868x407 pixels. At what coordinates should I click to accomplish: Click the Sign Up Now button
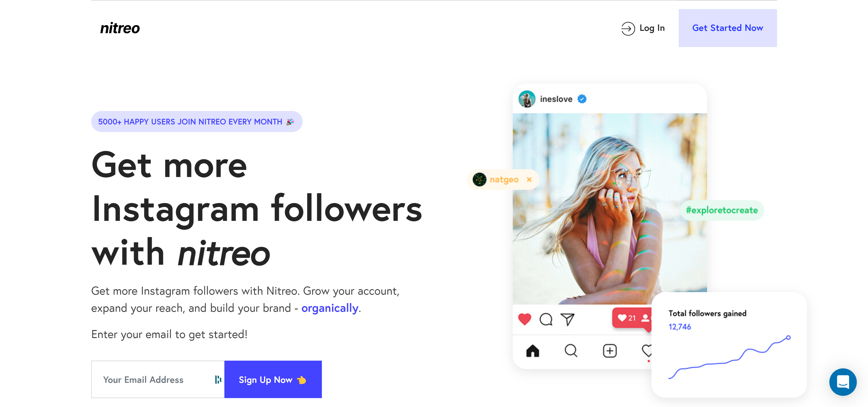pyautogui.click(x=273, y=379)
